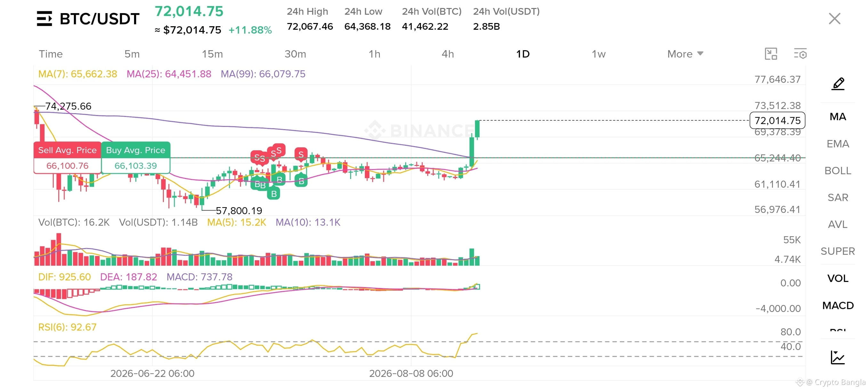868x390 pixels.
Task: Click the latest green candlestick
Action: click(x=477, y=129)
